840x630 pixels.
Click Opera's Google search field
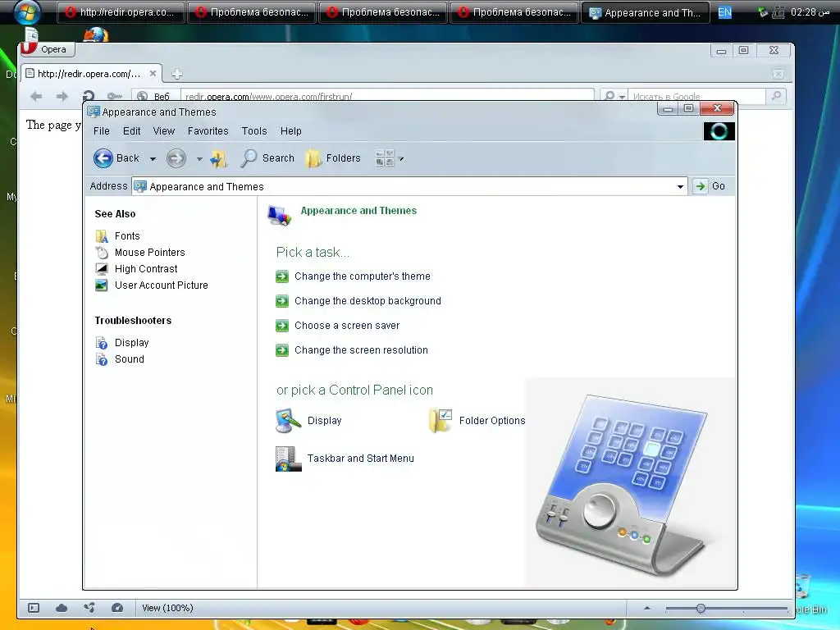[x=696, y=97]
